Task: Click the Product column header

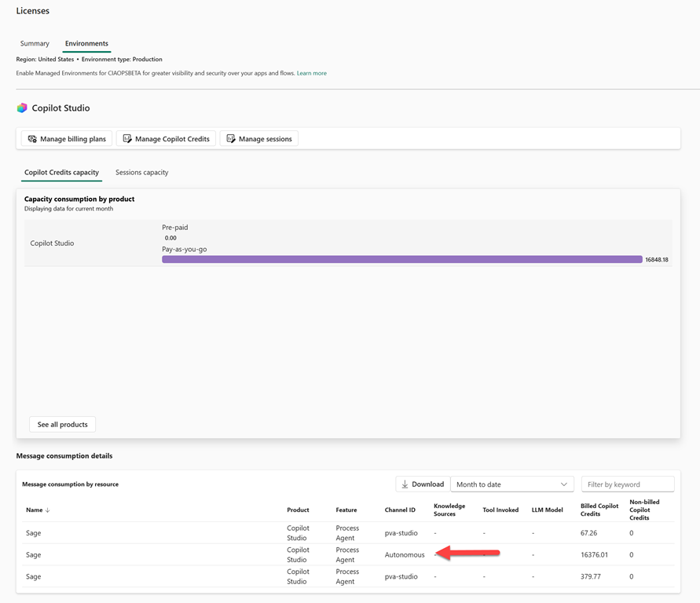Action: [x=298, y=510]
